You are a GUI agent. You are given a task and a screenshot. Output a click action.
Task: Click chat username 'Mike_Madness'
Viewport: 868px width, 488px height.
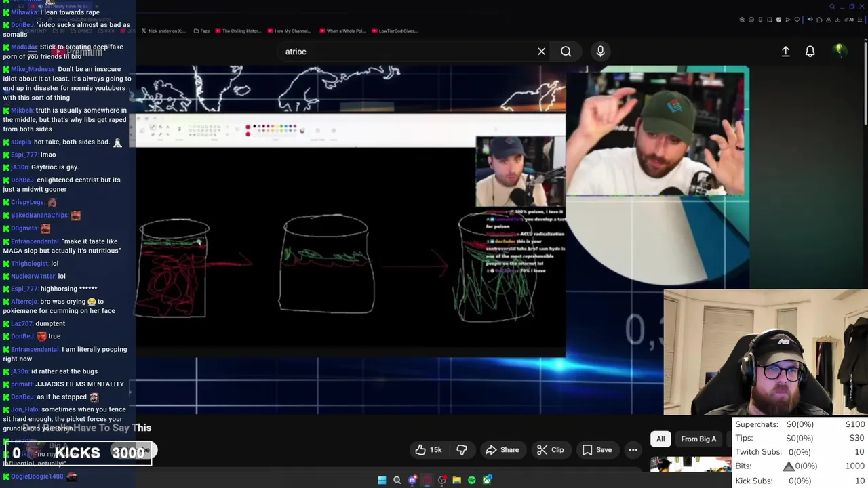[33, 69]
